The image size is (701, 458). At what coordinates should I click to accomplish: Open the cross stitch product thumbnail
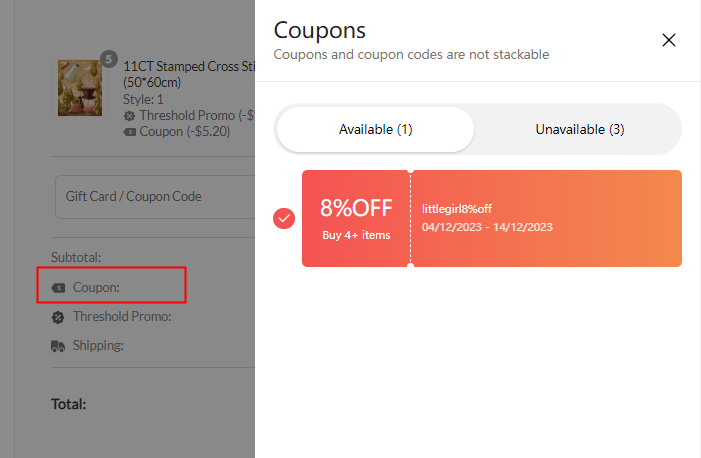coord(80,88)
